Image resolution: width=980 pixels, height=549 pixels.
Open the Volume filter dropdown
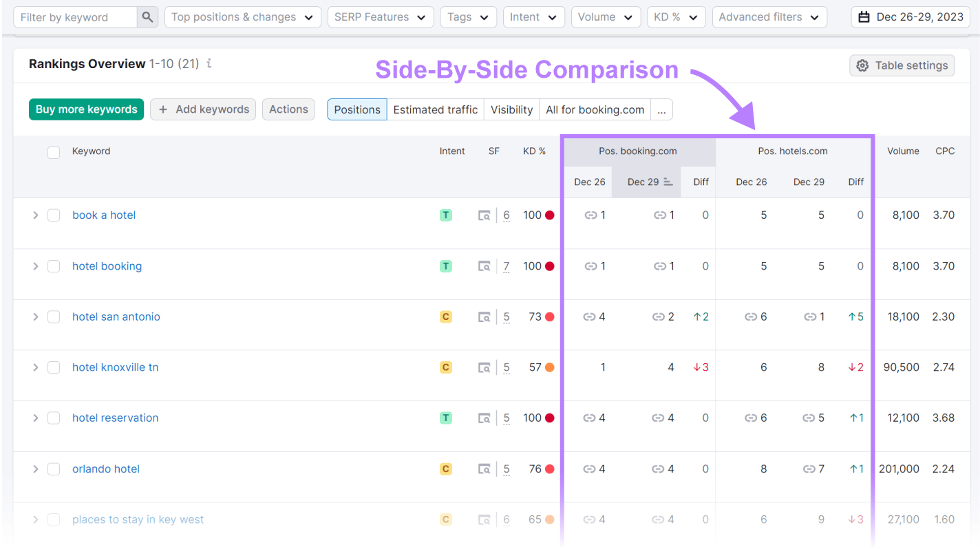point(606,17)
